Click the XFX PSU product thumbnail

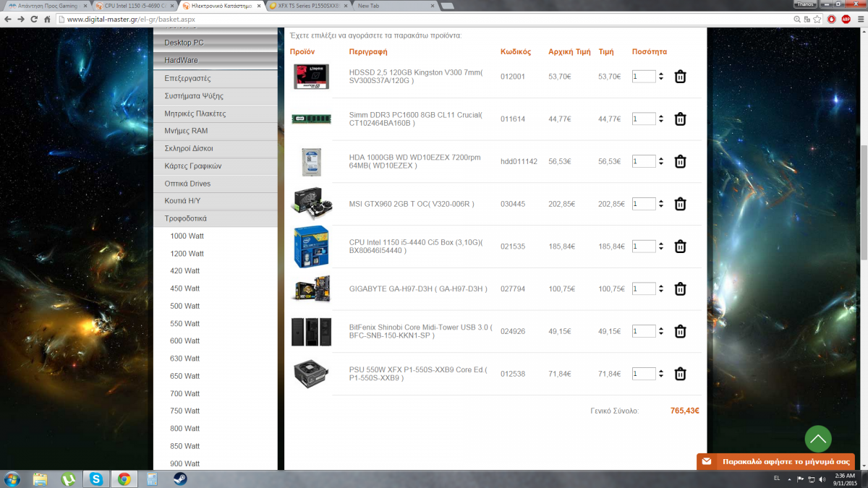click(311, 374)
